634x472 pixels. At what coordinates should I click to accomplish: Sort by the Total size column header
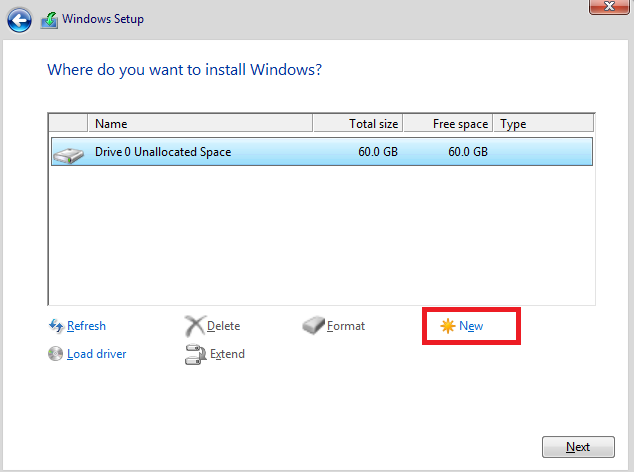click(x=358, y=123)
